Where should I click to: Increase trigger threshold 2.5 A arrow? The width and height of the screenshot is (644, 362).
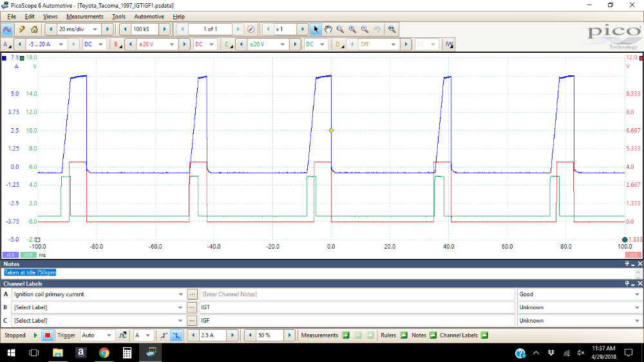[x=232, y=336]
